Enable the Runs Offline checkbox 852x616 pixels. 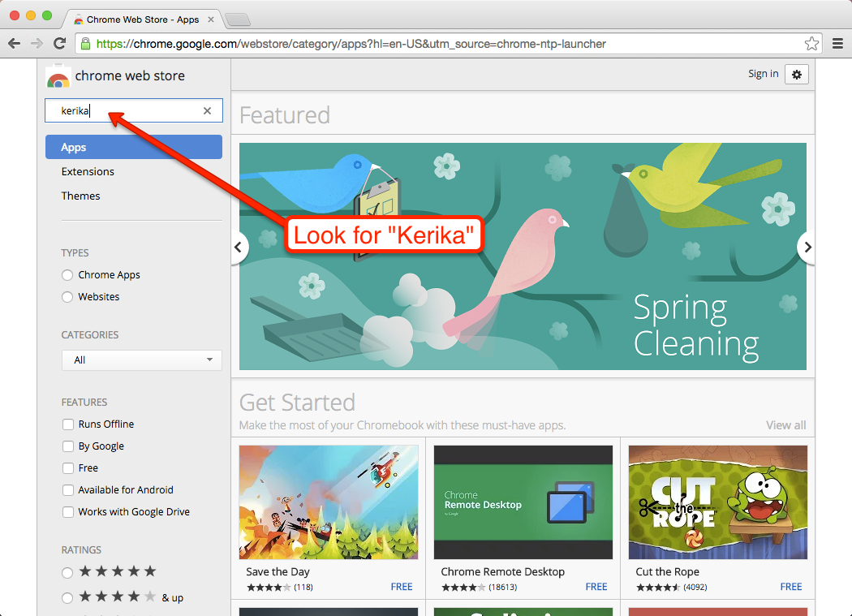pos(68,424)
